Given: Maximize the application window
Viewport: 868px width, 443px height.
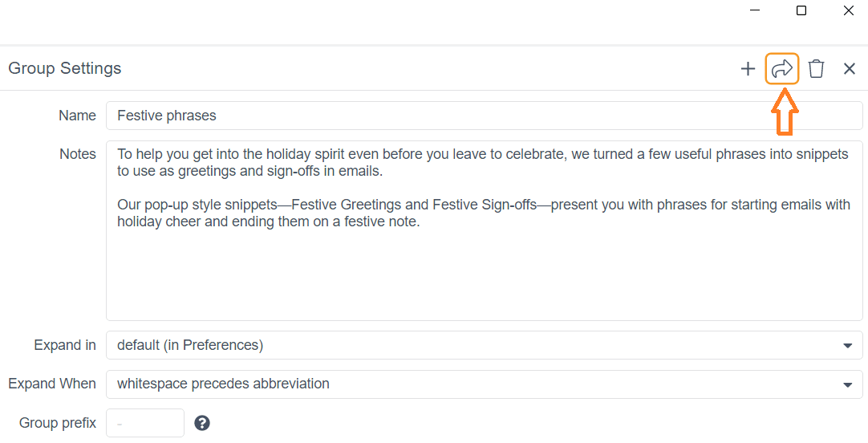Looking at the screenshot, I should [801, 10].
